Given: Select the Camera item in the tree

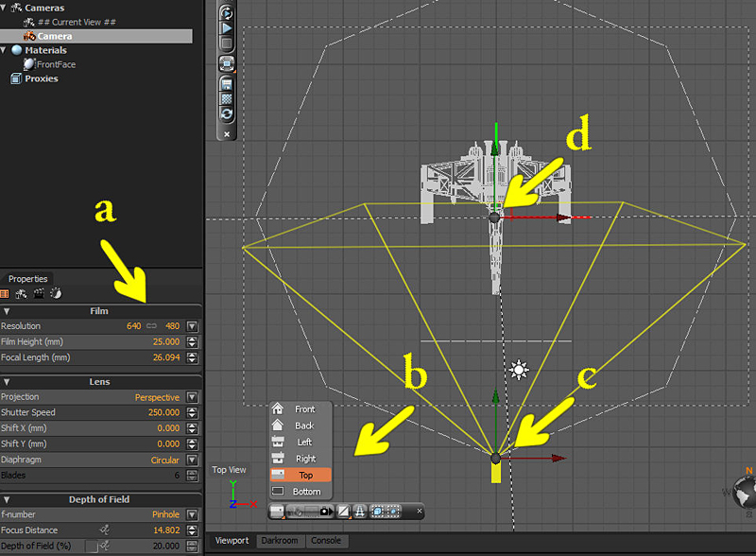Looking at the screenshot, I should click(54, 36).
